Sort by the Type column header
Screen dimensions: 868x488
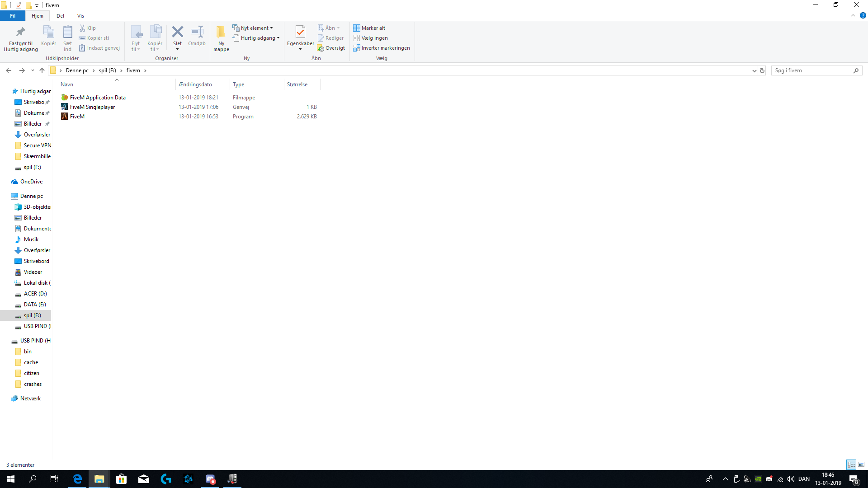257,84
